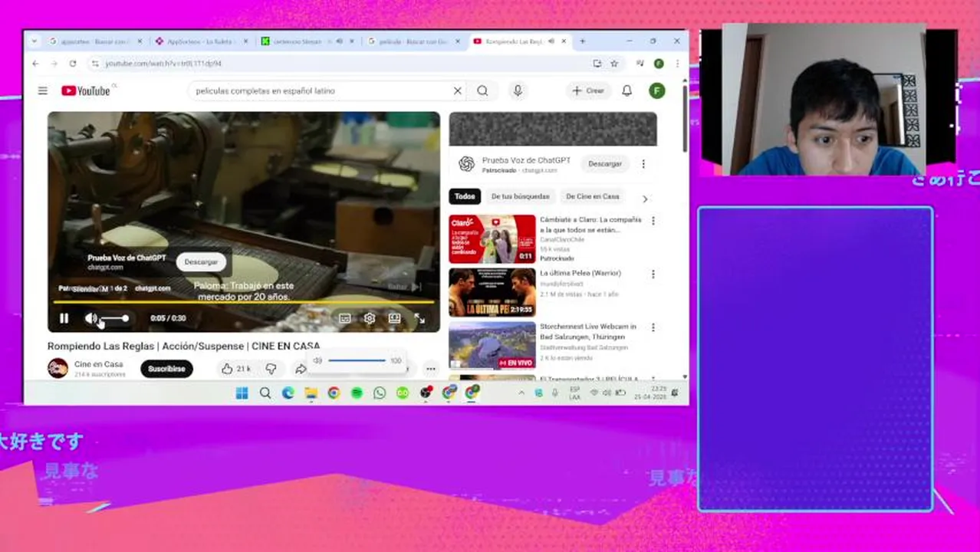Screen dimensions: 980x552
Task: Select the De tus búsquedas chip
Action: (x=521, y=196)
